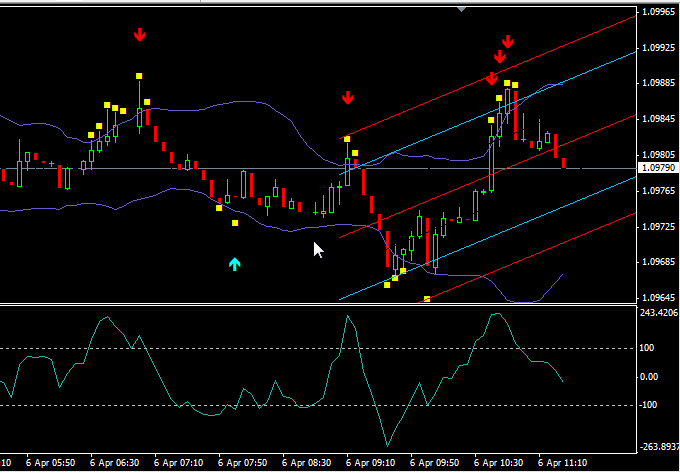This screenshot has width=680, height=473.
Task: Click the 6 Apr 09:50 time label
Action: pos(434,462)
